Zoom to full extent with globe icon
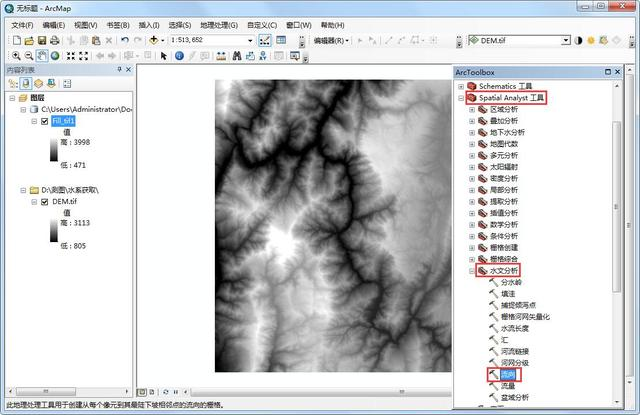 (x=55, y=55)
